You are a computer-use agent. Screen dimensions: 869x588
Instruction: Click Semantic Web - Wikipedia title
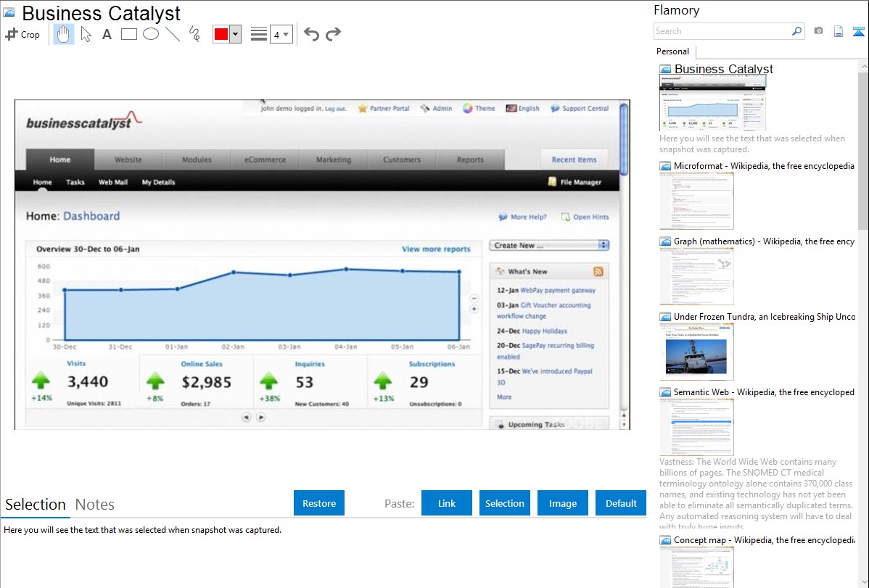coord(764,392)
